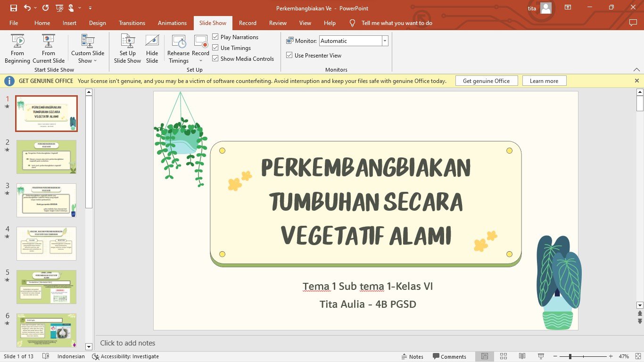Screen dimensions: 644x362
Task: Uncheck Play Narrations checkbox
Action: coord(215,37)
